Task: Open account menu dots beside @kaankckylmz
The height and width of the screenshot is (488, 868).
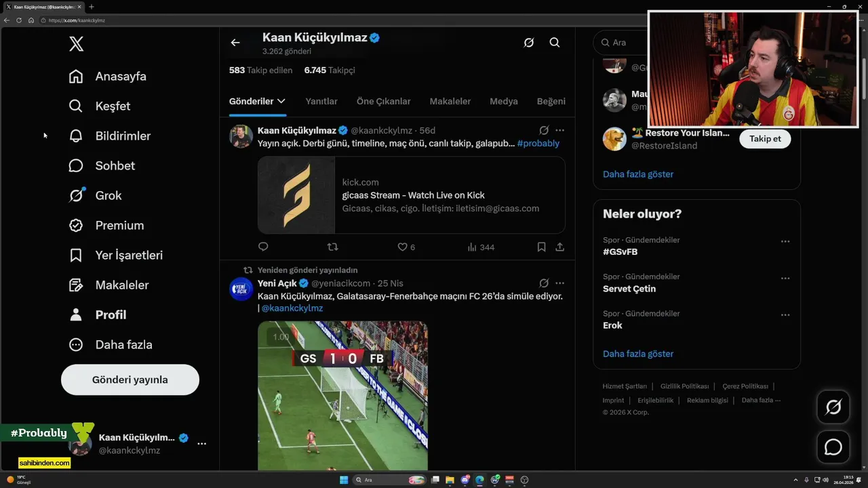Action: click(x=201, y=443)
